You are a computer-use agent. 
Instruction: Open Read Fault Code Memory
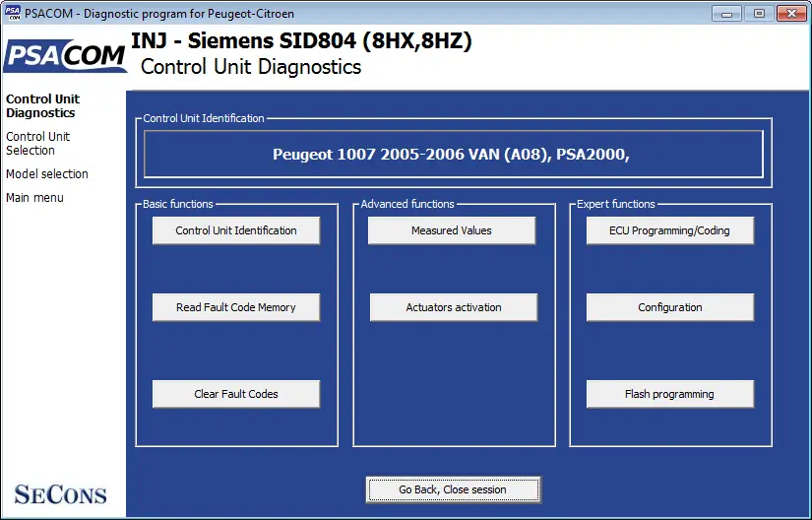(236, 307)
